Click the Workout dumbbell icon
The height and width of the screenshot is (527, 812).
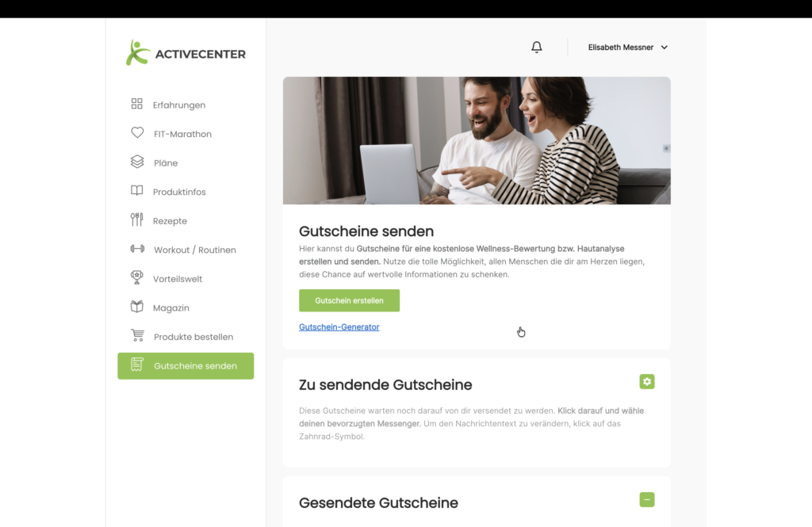pyautogui.click(x=137, y=249)
